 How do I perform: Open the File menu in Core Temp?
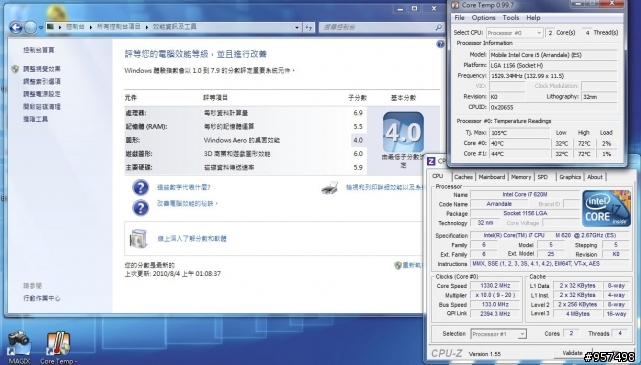tap(459, 18)
